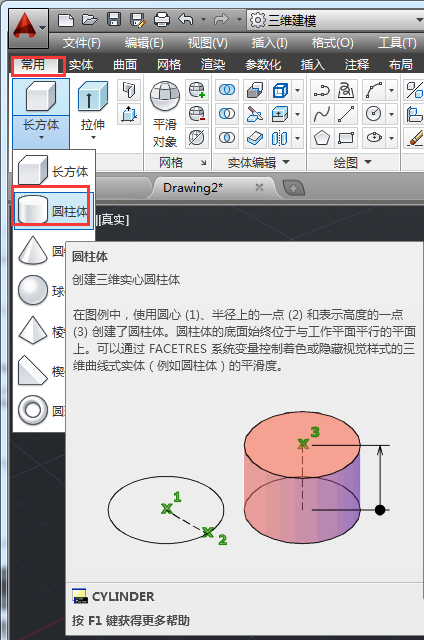Image resolution: width=424 pixels, height=640 pixels.
Task: Select 圆柱体 cylinder in the dropdown list
Action: [54, 211]
